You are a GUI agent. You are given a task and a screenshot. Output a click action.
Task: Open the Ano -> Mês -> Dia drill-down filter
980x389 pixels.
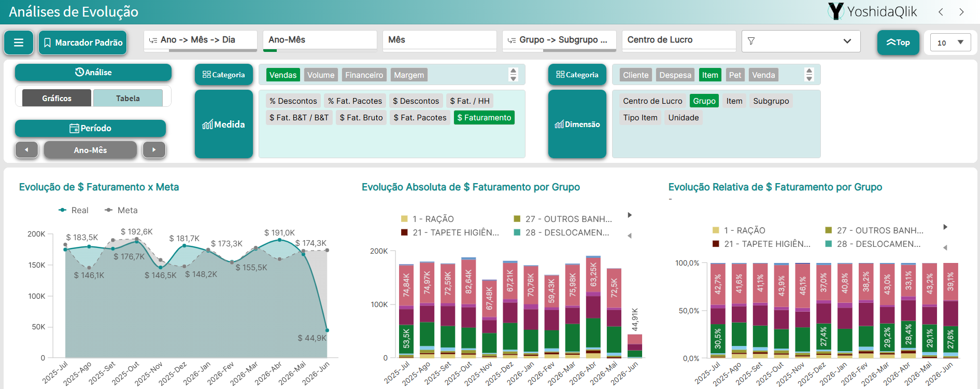pos(201,40)
